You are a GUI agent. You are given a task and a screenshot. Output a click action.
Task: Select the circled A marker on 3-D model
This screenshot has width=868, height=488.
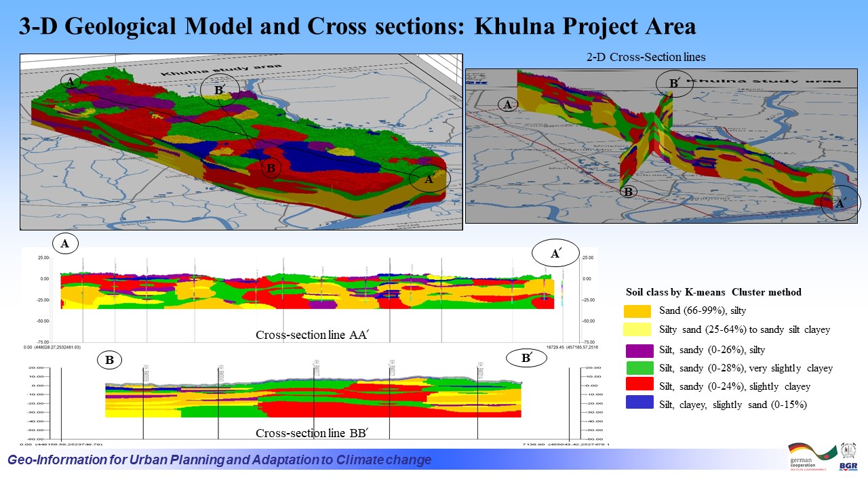coord(70,81)
